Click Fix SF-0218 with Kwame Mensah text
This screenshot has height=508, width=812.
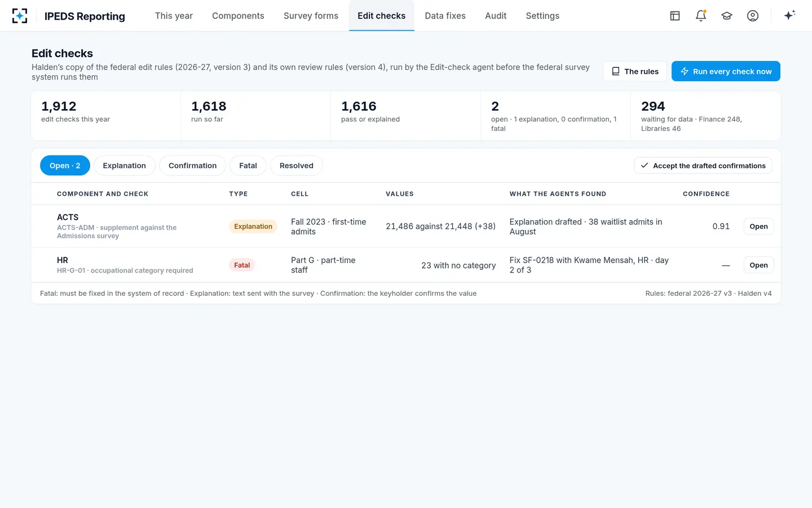click(589, 265)
